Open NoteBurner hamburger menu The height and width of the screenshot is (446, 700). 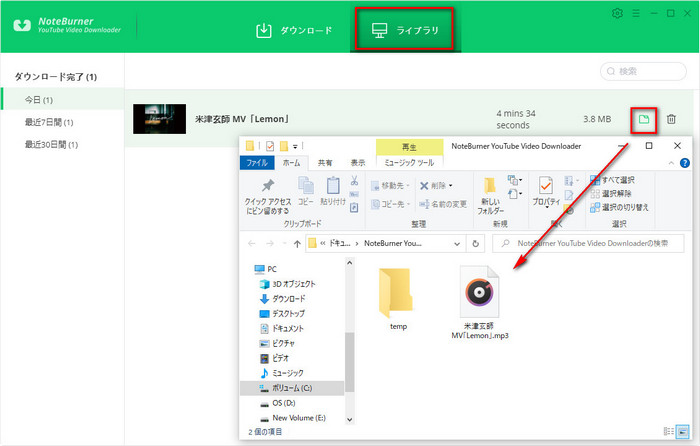(636, 13)
